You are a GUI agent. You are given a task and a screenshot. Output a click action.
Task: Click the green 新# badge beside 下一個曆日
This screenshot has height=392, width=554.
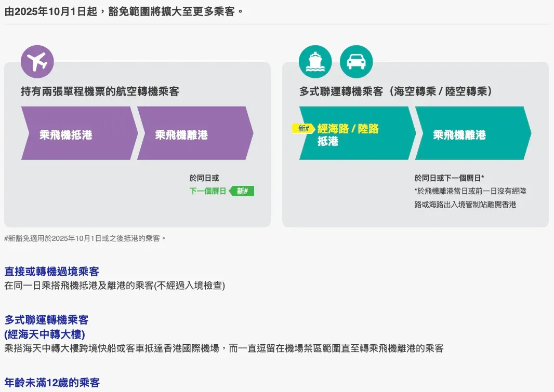tap(242, 191)
